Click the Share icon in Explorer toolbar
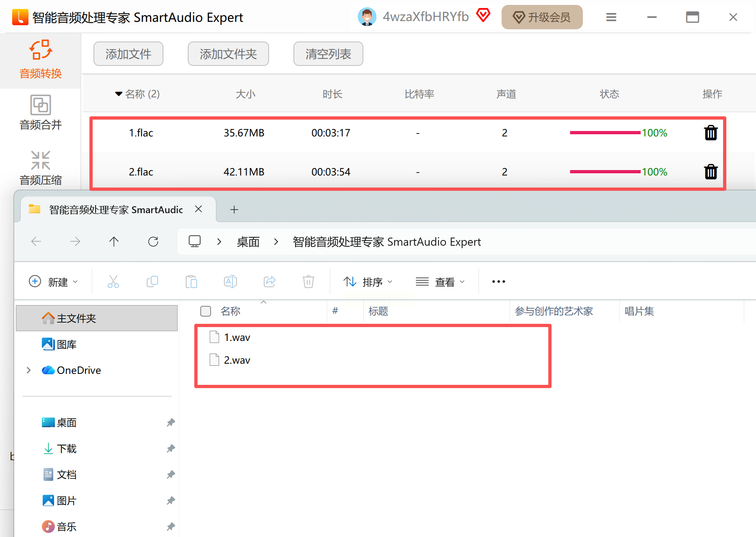 (269, 282)
